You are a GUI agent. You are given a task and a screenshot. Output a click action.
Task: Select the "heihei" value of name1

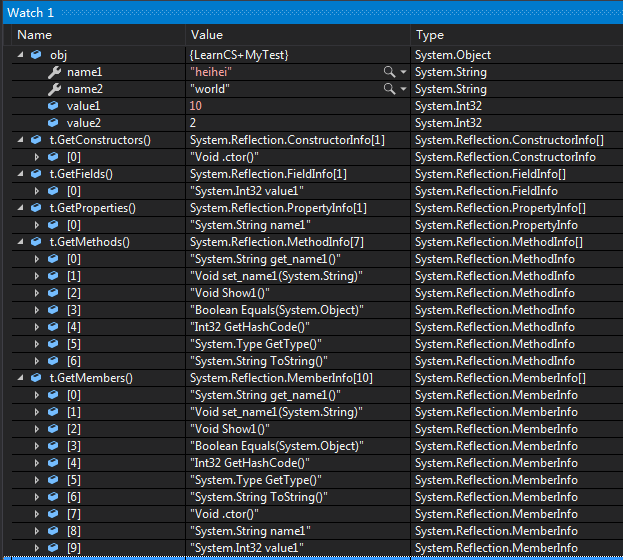pyautogui.click(x=211, y=72)
